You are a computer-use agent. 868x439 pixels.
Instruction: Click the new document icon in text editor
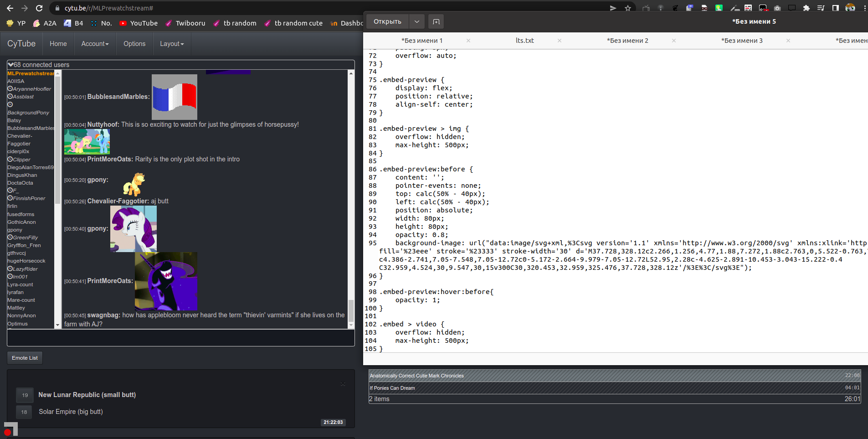point(436,21)
